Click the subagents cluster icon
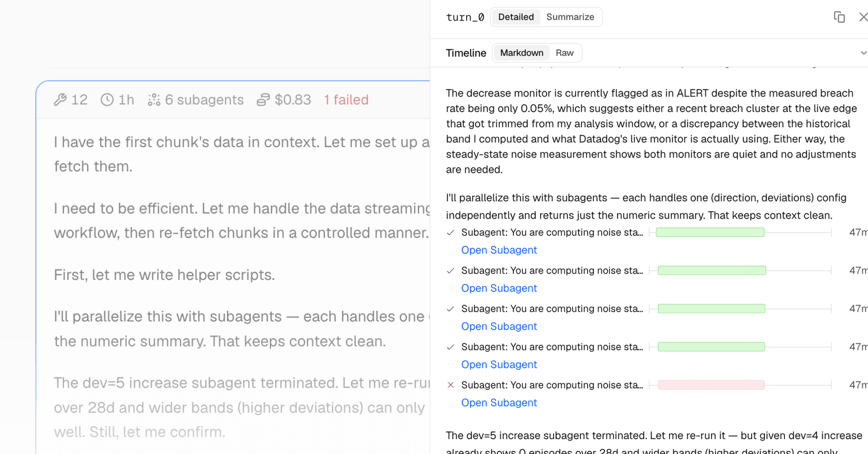Image resolution: width=868 pixels, height=454 pixels. (x=154, y=99)
